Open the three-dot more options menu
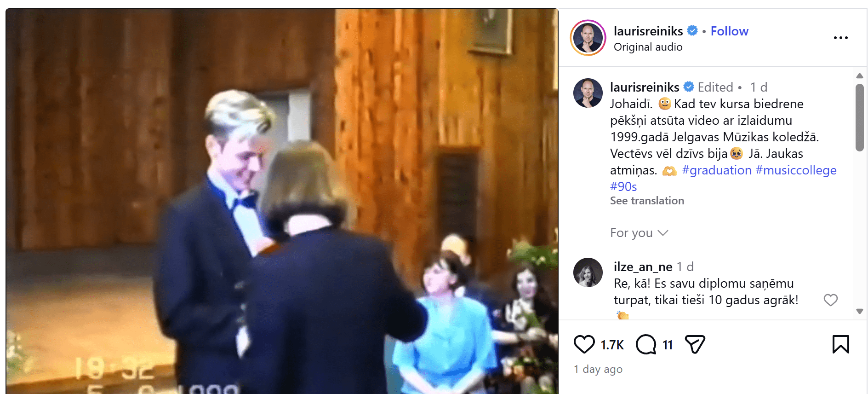 840,38
